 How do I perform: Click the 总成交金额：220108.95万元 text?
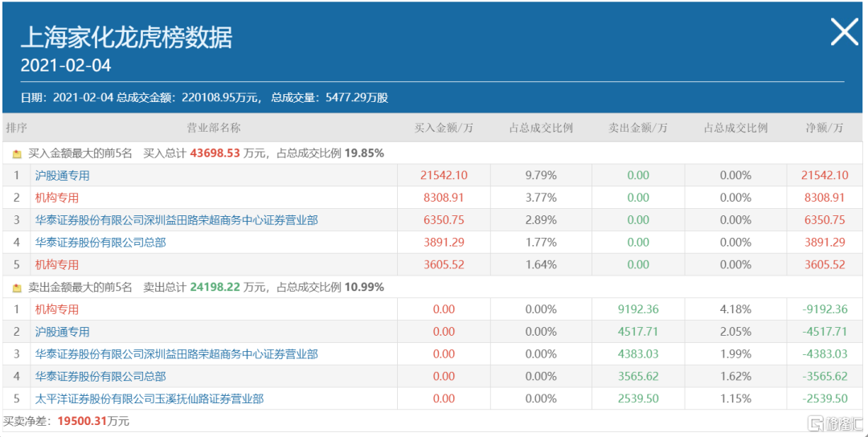point(187,98)
